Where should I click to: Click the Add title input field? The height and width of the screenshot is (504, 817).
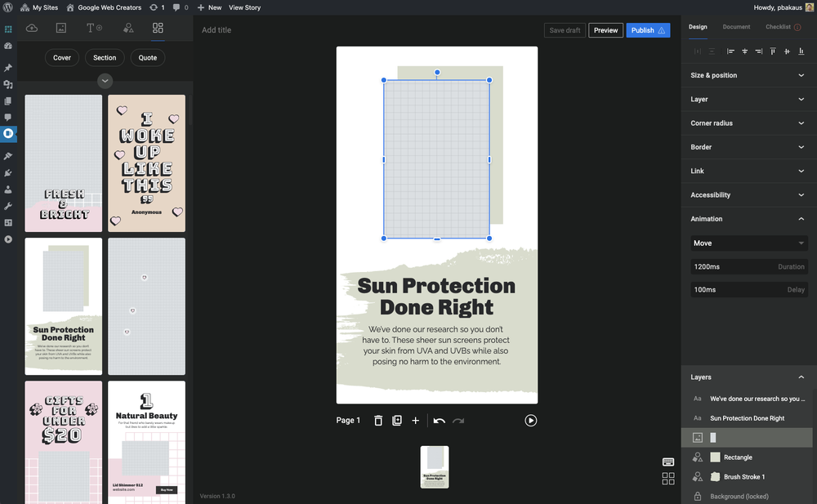point(217,30)
